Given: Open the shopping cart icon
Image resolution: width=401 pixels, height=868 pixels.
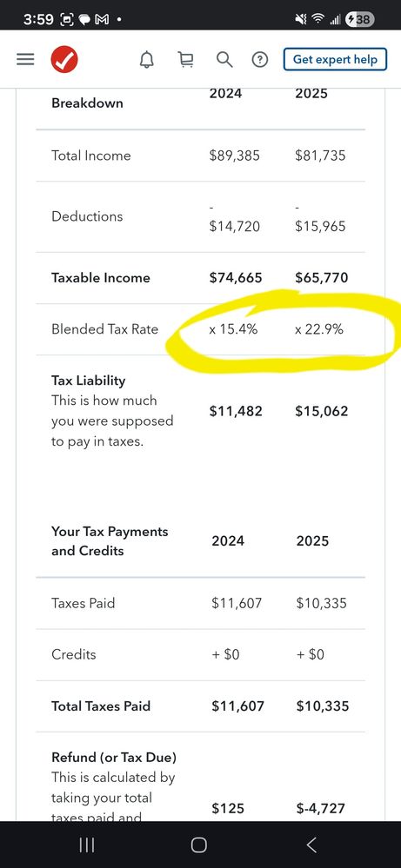Looking at the screenshot, I should pyautogui.click(x=186, y=59).
